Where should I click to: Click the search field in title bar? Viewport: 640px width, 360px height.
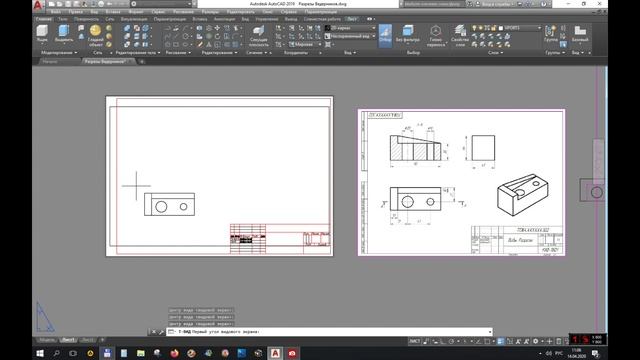[433, 4]
